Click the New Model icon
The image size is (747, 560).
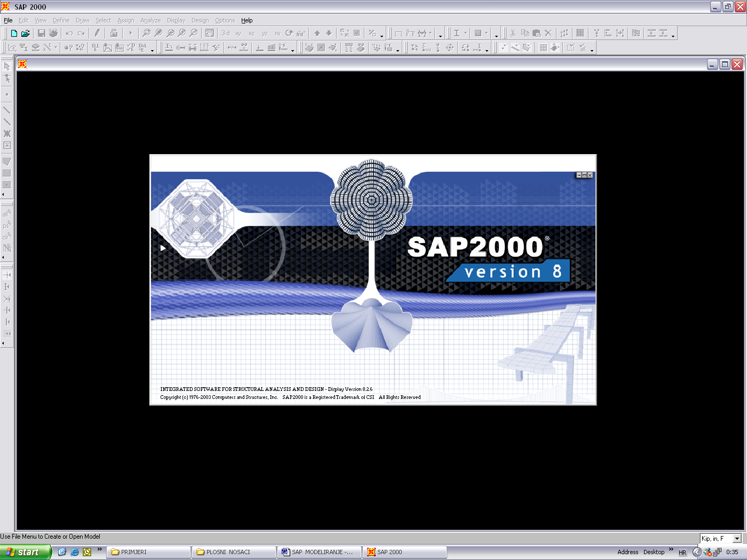pos(14,33)
